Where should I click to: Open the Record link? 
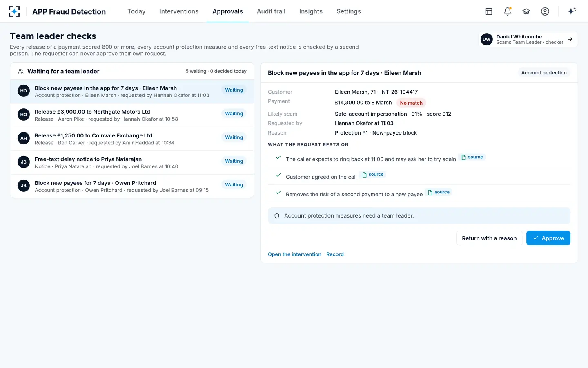335,254
